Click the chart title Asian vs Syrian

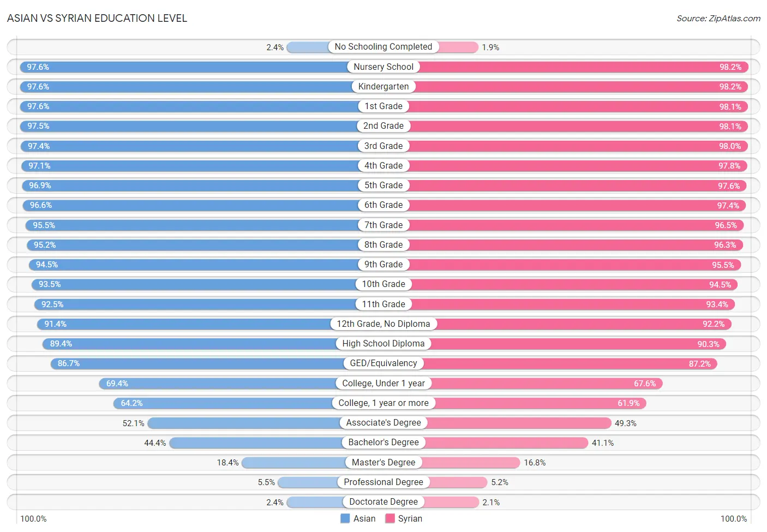[97, 18]
